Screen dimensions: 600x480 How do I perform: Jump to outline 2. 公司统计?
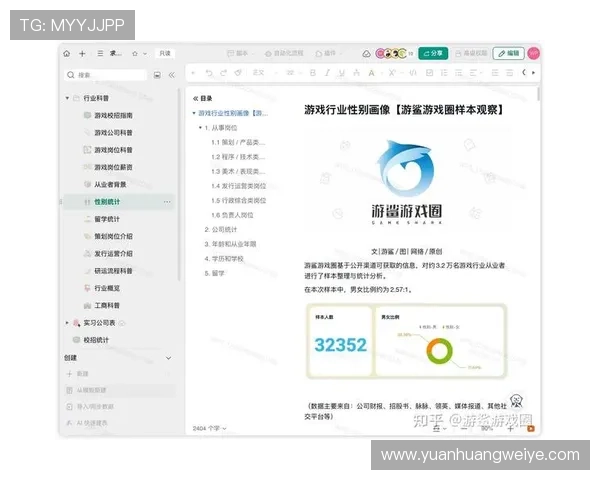coord(221,230)
